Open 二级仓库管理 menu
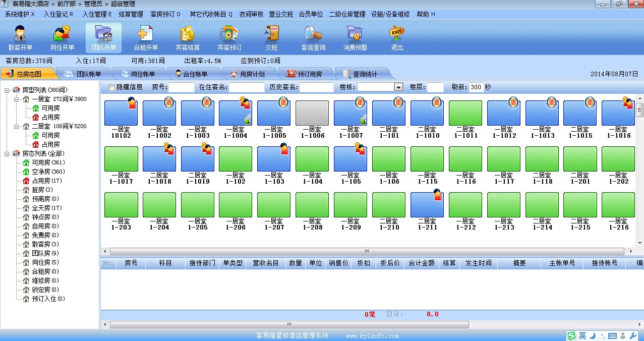644x341 pixels. [347, 14]
